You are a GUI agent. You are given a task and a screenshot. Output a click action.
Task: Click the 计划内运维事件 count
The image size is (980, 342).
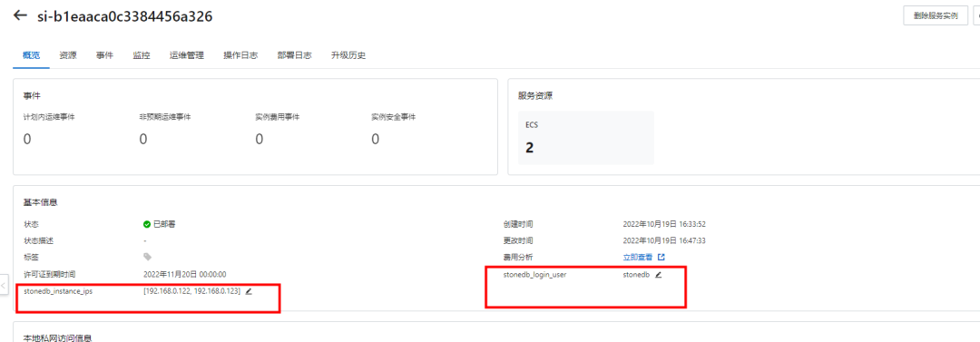[x=27, y=139]
